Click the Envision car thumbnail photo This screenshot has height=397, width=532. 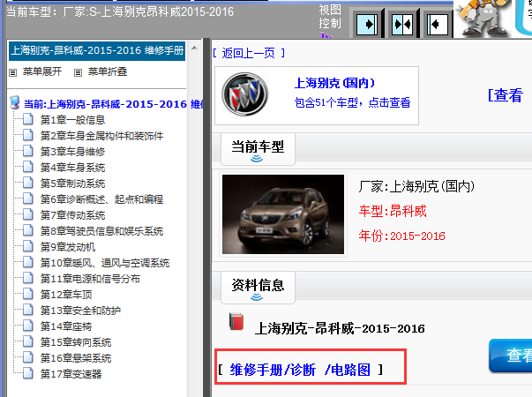pyautogui.click(x=283, y=214)
